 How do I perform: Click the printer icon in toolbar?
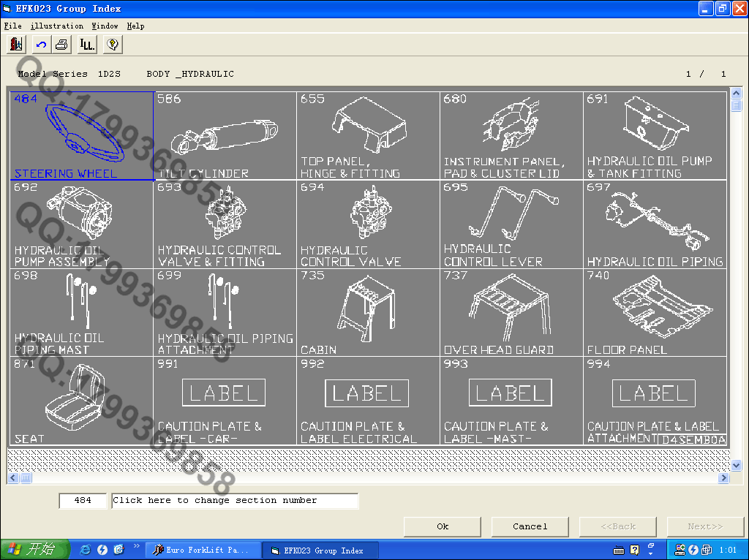(62, 45)
